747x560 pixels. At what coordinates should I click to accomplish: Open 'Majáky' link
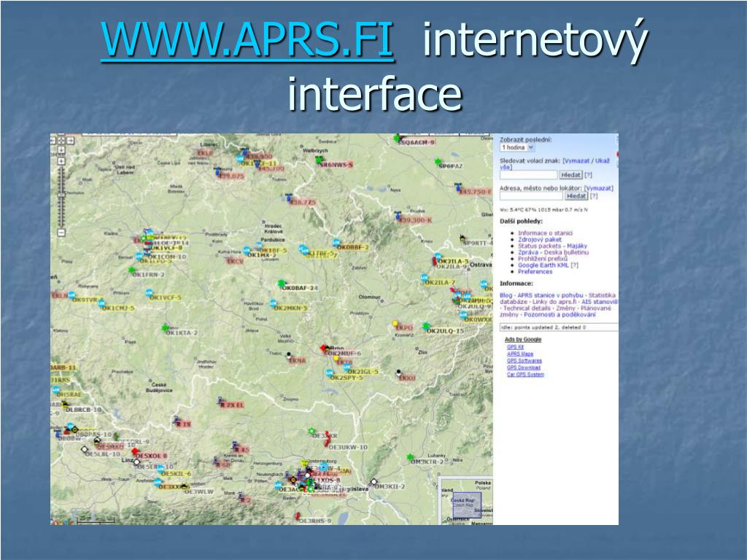pyautogui.click(x=577, y=246)
